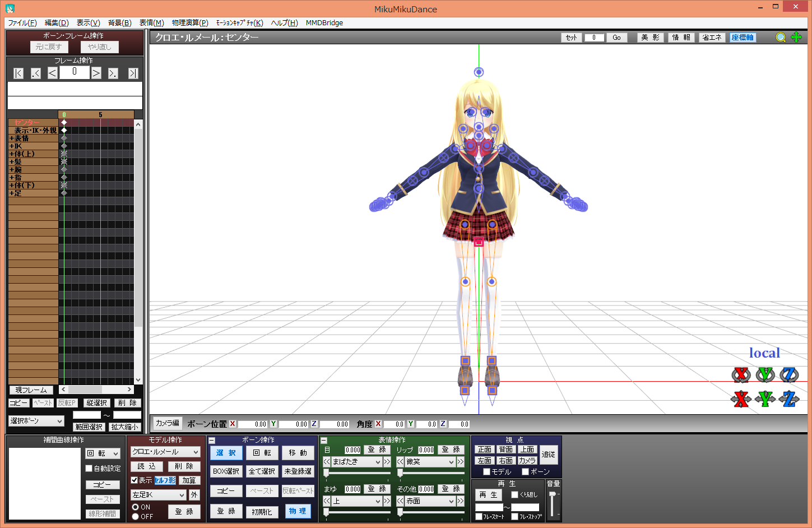Image resolution: width=812 pixels, height=528 pixels.
Task: Next other morph (>>) next to 赤面
Action: 460,501
